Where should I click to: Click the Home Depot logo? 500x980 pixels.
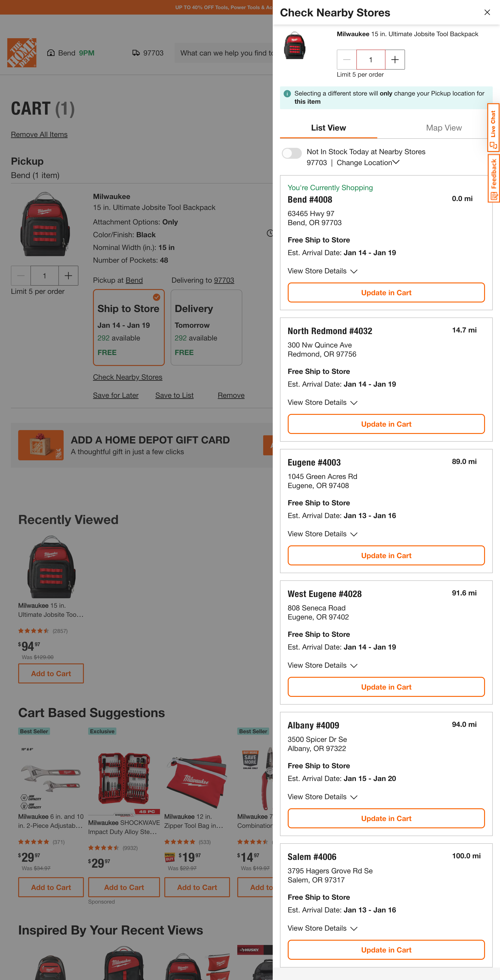point(22,53)
